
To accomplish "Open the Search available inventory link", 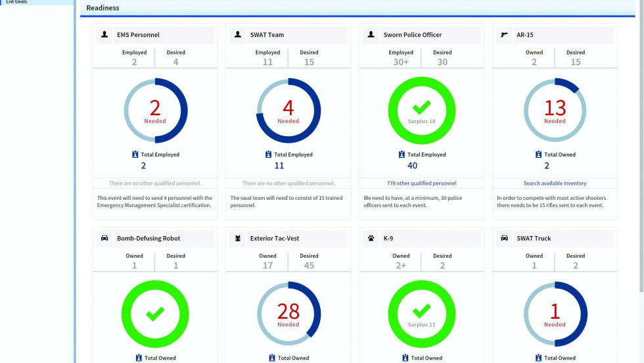I will (555, 183).
